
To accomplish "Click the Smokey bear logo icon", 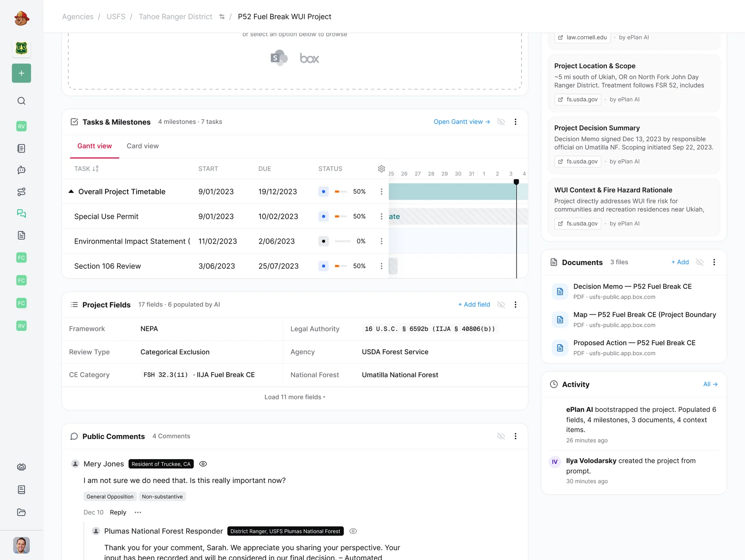I will coord(22,18).
